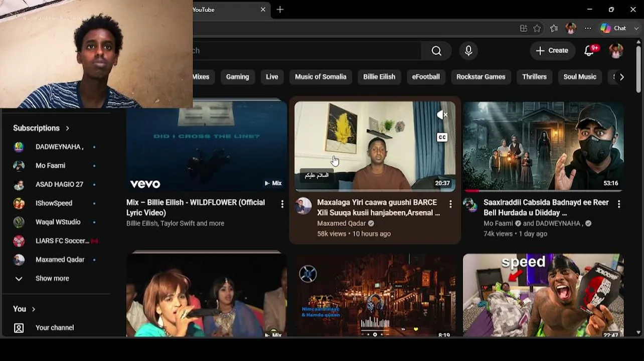The height and width of the screenshot is (361, 644).
Task: Open more options for the Billie Eilish mix
Action: click(282, 204)
